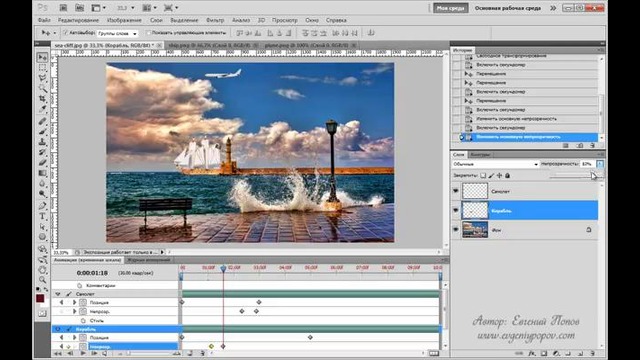This screenshot has width=640, height=360.
Task: Delete layer with Layers panel trash icon
Action: pyautogui.click(x=592, y=353)
